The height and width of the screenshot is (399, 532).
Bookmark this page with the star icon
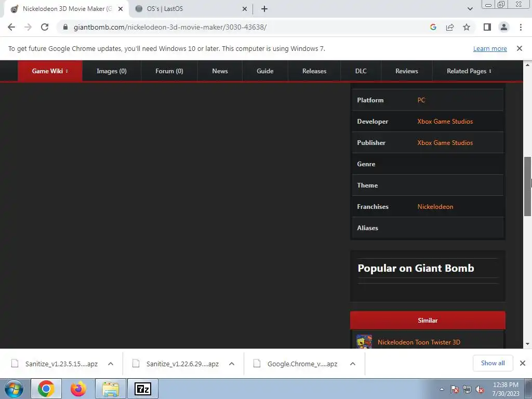[x=467, y=27]
